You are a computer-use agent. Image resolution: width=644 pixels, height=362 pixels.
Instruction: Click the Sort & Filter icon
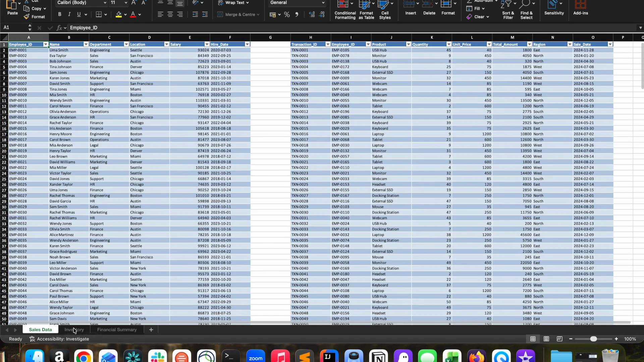[x=508, y=10]
